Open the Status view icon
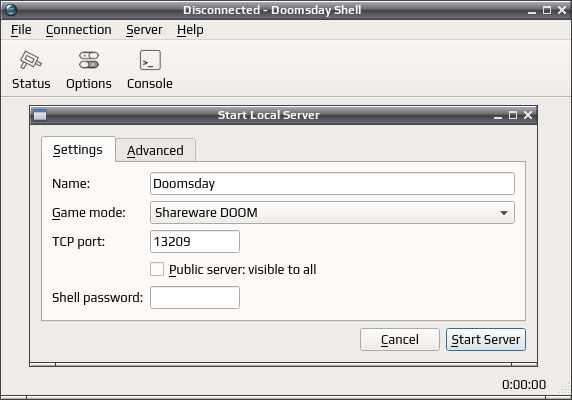The image size is (572, 400). coord(31,70)
